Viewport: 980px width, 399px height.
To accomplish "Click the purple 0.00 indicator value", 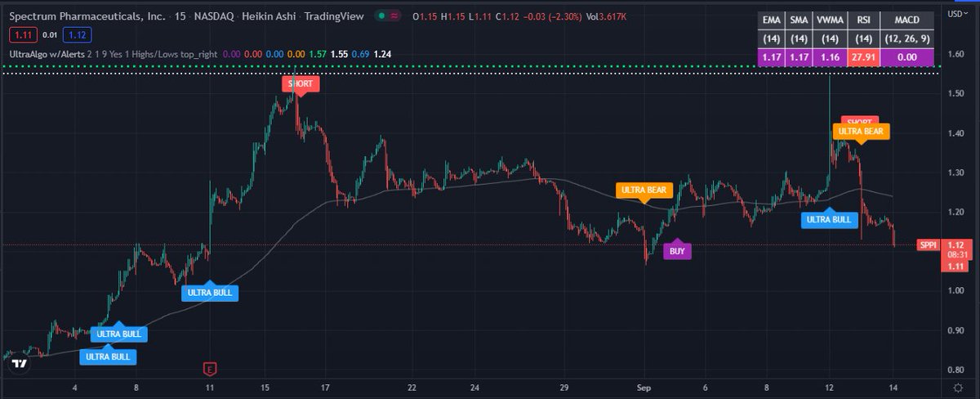I will point(231,53).
